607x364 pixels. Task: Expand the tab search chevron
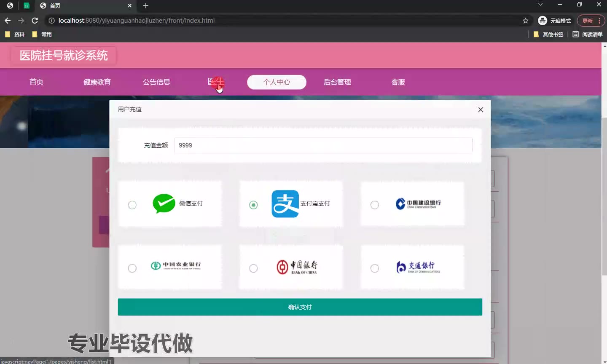tap(540, 5)
